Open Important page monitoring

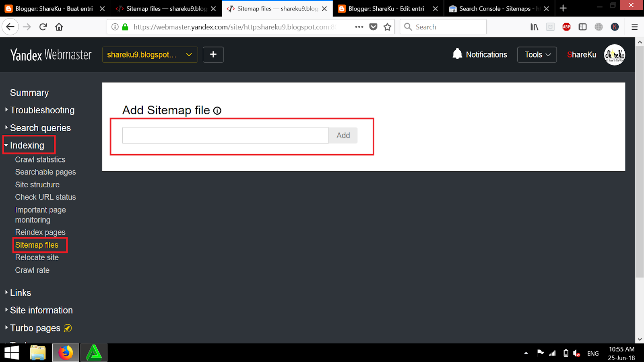pyautogui.click(x=41, y=215)
